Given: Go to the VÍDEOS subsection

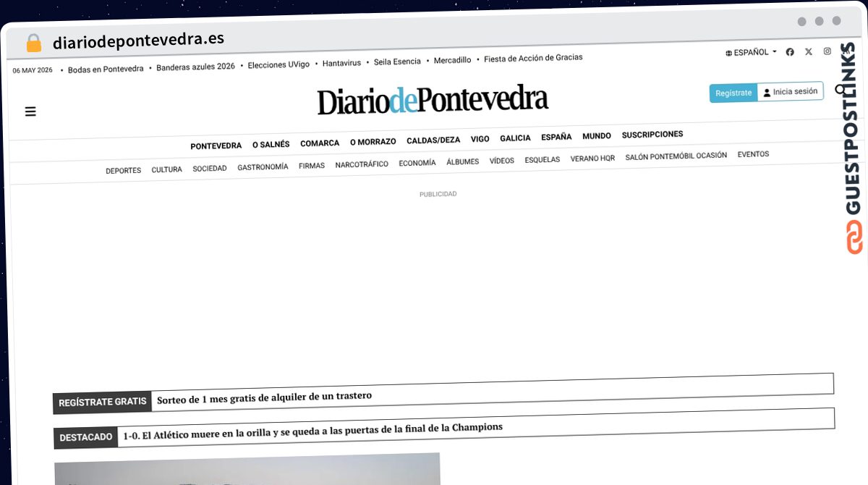Looking at the screenshot, I should [x=501, y=161].
